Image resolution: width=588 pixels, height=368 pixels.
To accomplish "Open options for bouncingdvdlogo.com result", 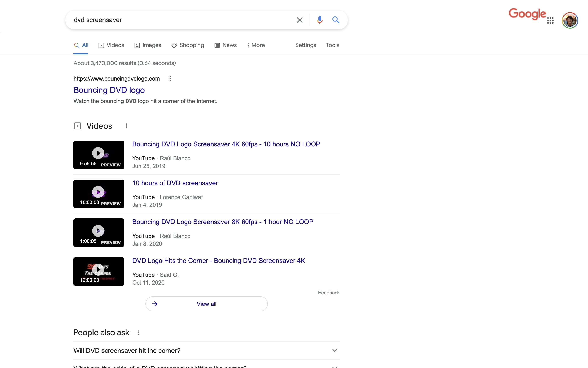I will point(170,79).
